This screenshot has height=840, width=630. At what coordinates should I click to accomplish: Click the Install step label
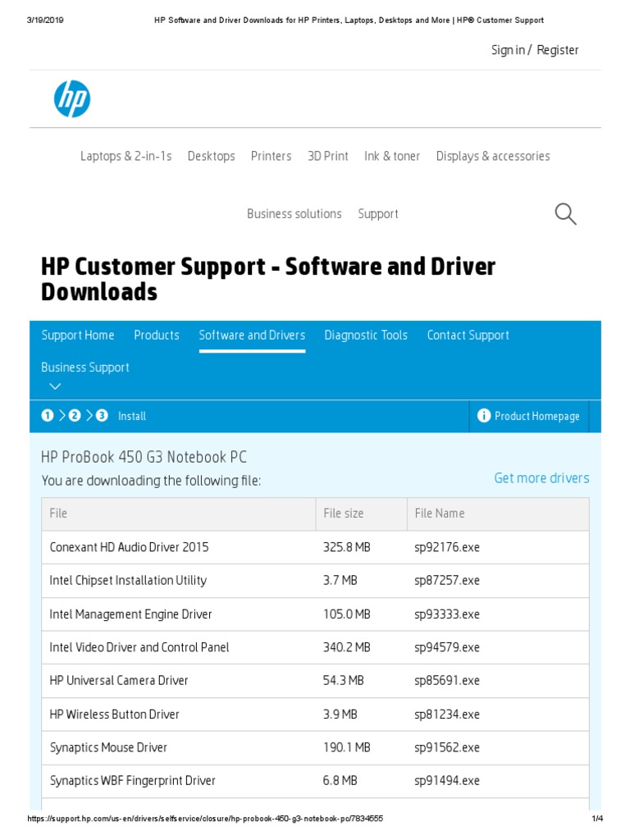pyautogui.click(x=132, y=416)
